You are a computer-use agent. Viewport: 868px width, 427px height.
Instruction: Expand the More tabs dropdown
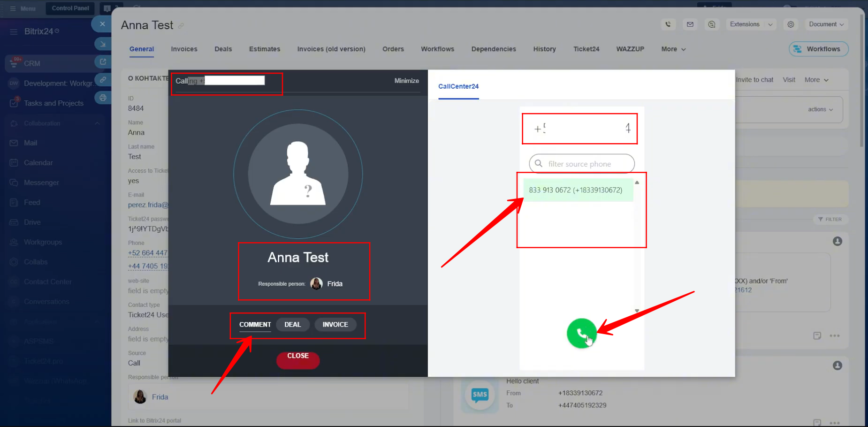(x=673, y=49)
